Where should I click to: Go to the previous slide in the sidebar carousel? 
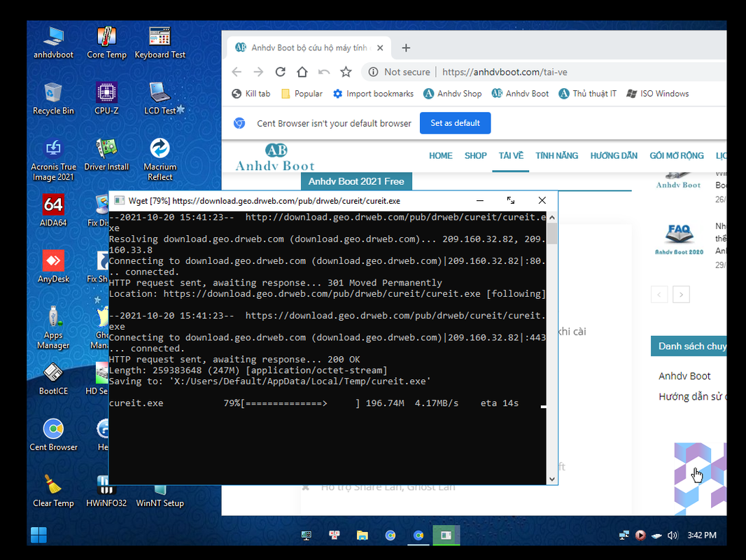[x=659, y=295]
